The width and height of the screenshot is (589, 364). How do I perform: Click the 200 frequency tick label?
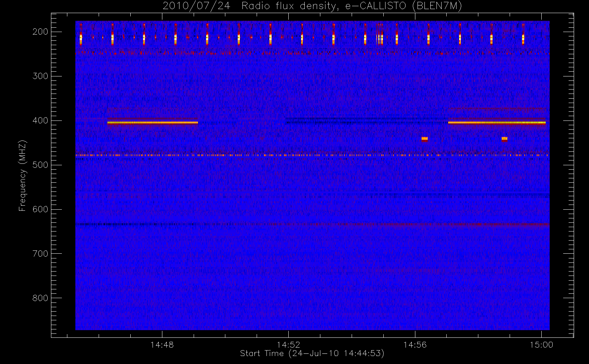click(40, 32)
